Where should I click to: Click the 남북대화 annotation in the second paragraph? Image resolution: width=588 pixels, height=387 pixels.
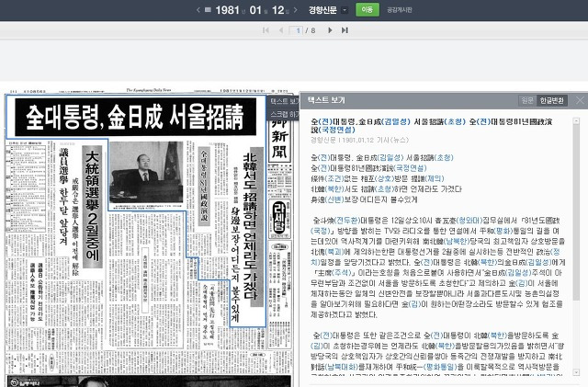point(341,367)
